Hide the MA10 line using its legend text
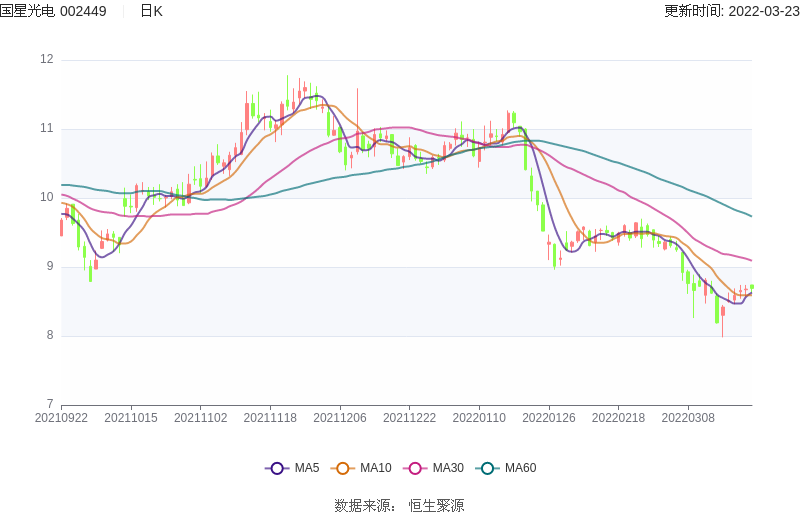Screen dimensions: 800x517 pos(376,468)
